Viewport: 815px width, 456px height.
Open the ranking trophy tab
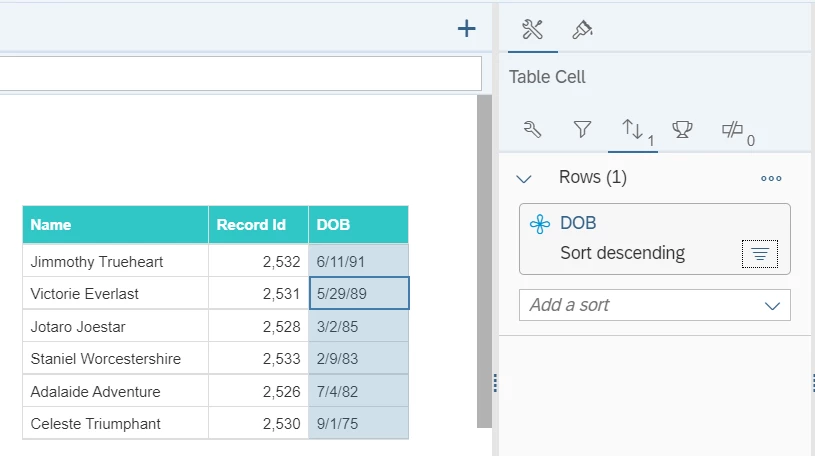click(x=682, y=129)
